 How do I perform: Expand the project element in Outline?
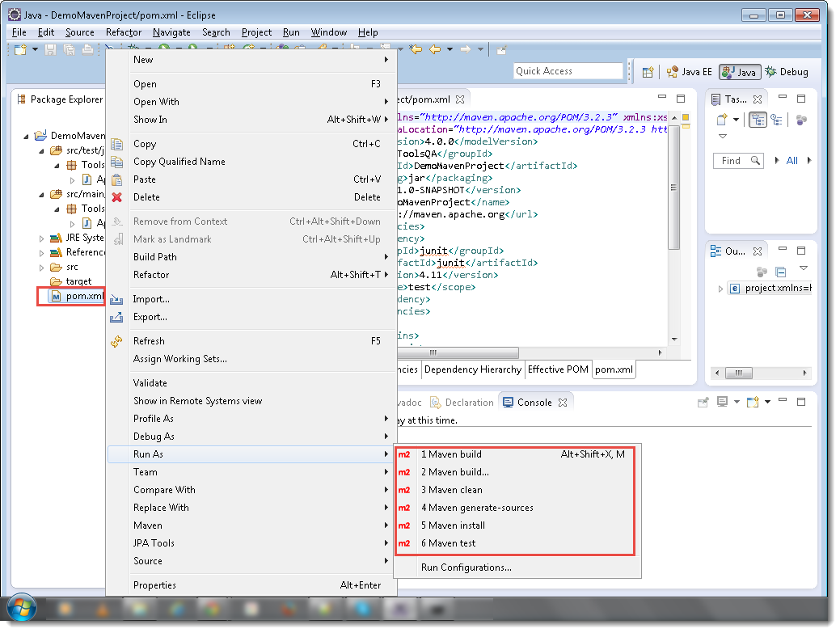click(x=720, y=289)
